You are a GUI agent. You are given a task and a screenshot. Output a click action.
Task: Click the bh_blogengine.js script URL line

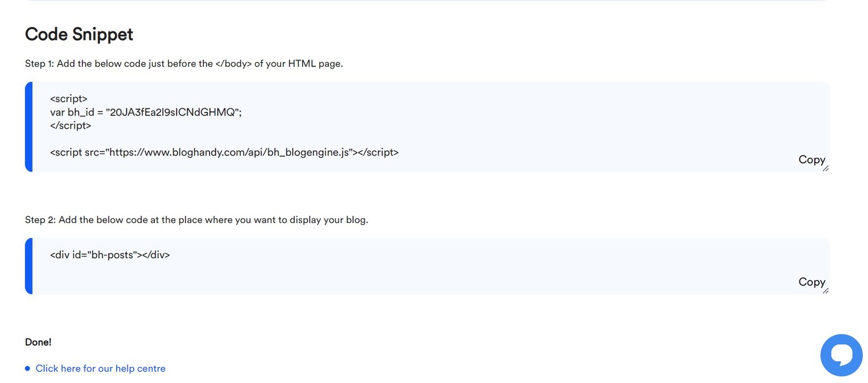[224, 151]
